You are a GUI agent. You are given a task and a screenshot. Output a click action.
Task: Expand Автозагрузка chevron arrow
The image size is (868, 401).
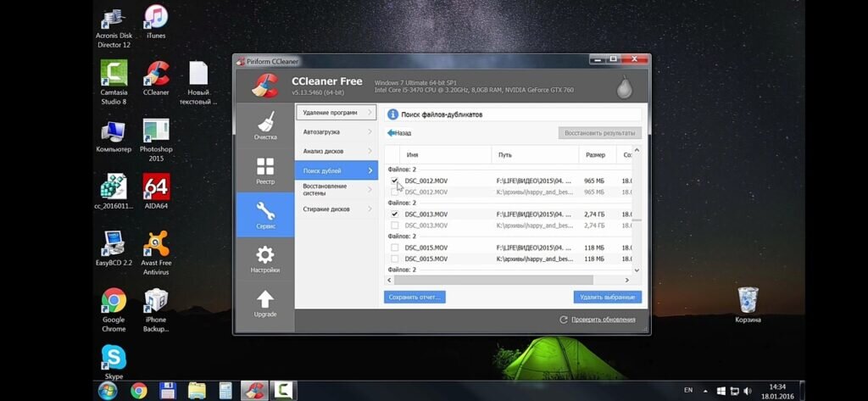pyautogui.click(x=370, y=131)
